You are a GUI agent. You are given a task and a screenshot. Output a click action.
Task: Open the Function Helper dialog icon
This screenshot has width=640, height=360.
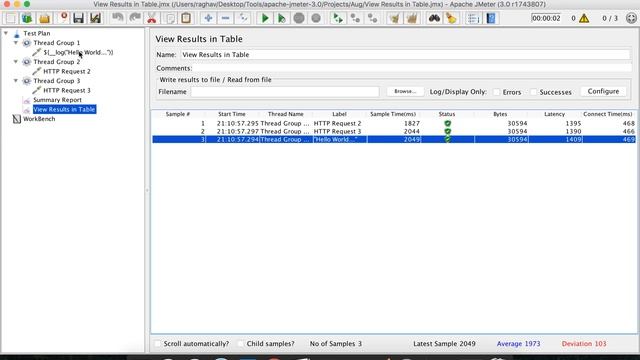(x=473, y=18)
